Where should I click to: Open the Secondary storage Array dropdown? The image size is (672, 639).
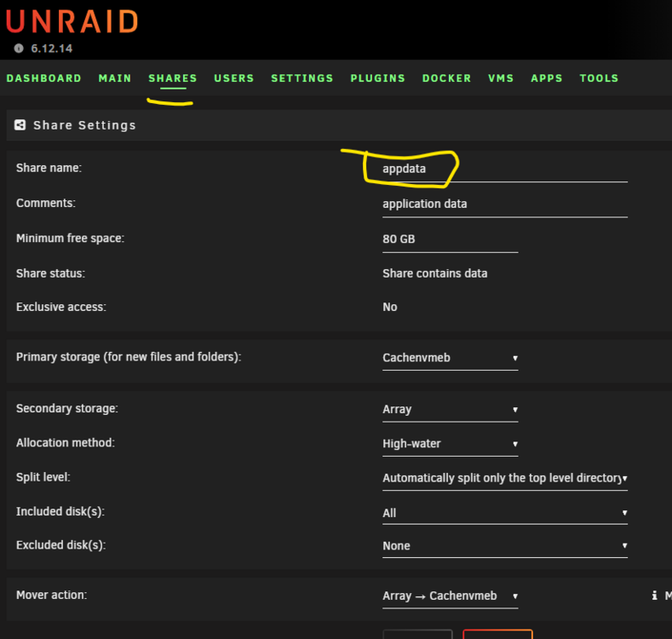point(450,409)
